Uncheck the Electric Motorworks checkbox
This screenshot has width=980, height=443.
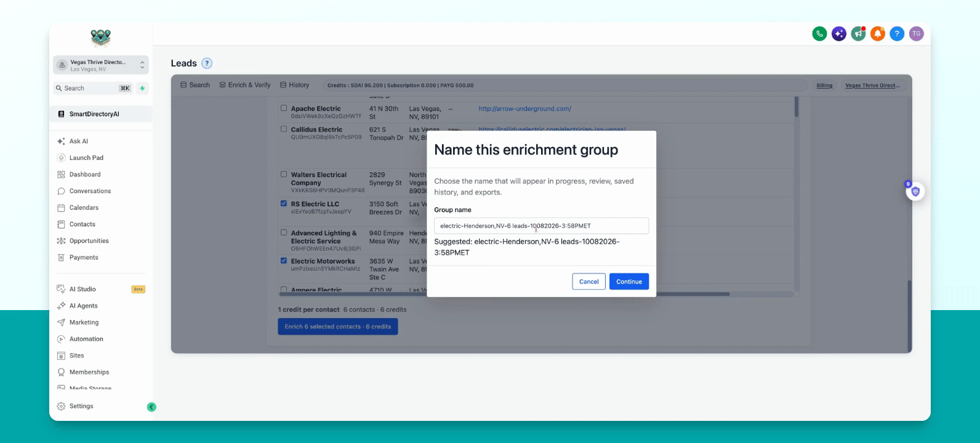[x=284, y=260]
